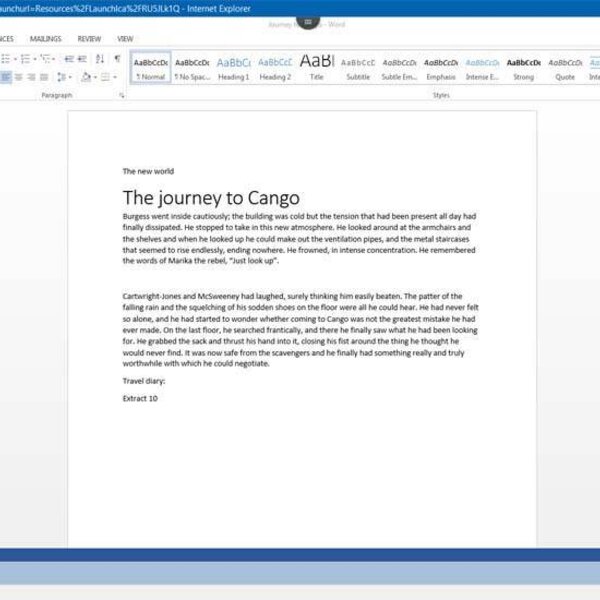
Task: Apply the Emphasis style
Action: coord(441,68)
